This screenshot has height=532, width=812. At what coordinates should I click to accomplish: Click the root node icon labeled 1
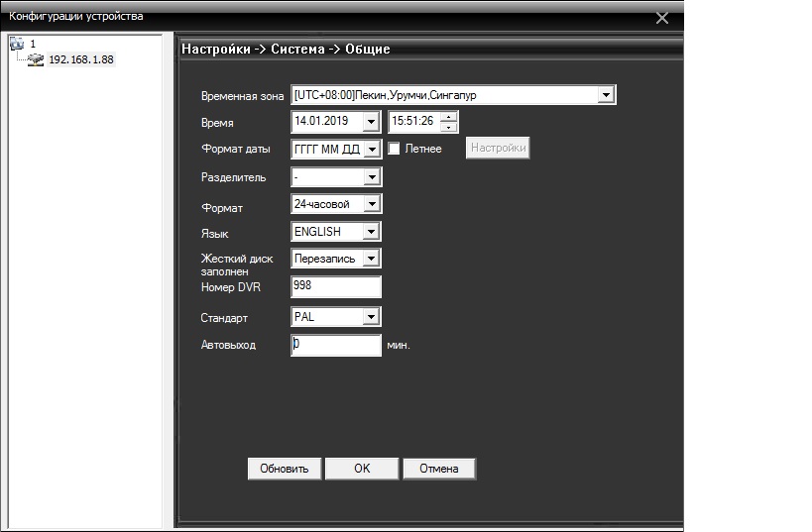tap(16, 45)
